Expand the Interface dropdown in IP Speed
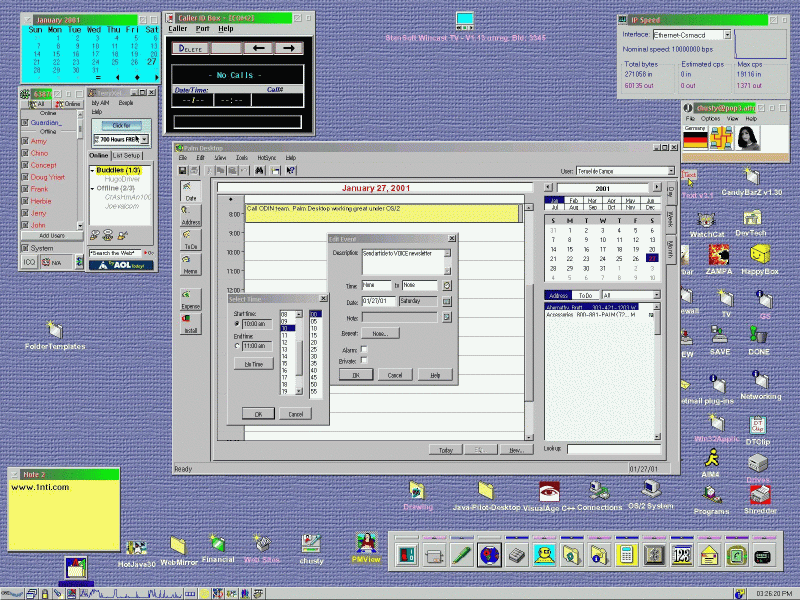Viewport: 800px width, 600px height. [x=727, y=34]
